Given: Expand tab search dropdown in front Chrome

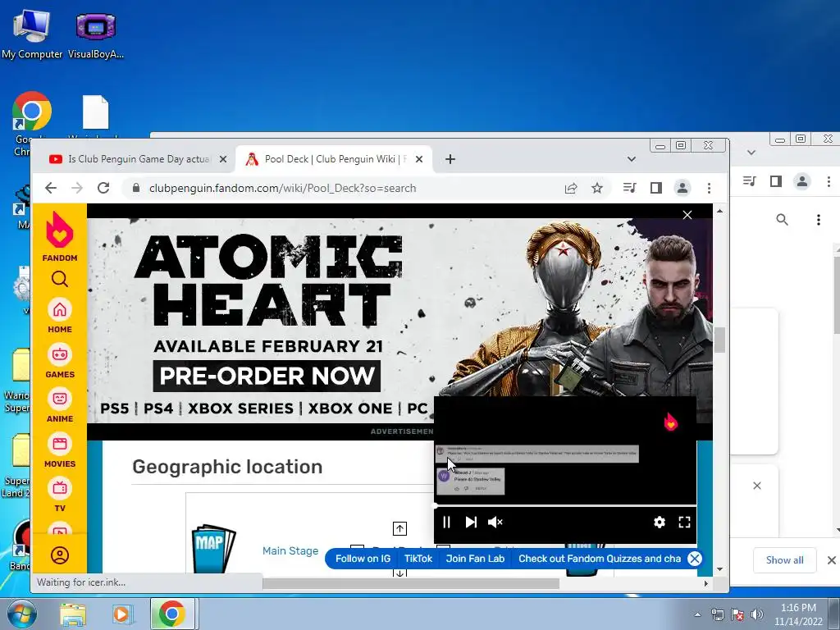Looking at the screenshot, I should point(632,159).
